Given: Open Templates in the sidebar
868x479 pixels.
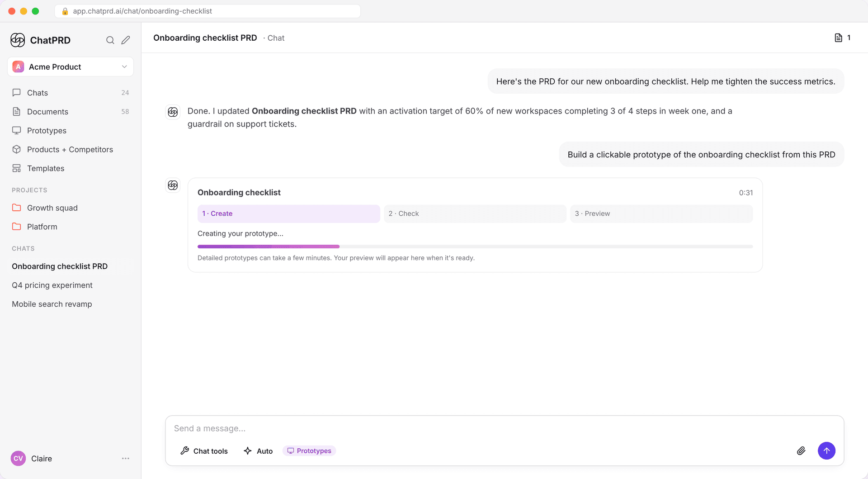Looking at the screenshot, I should (71, 168).
